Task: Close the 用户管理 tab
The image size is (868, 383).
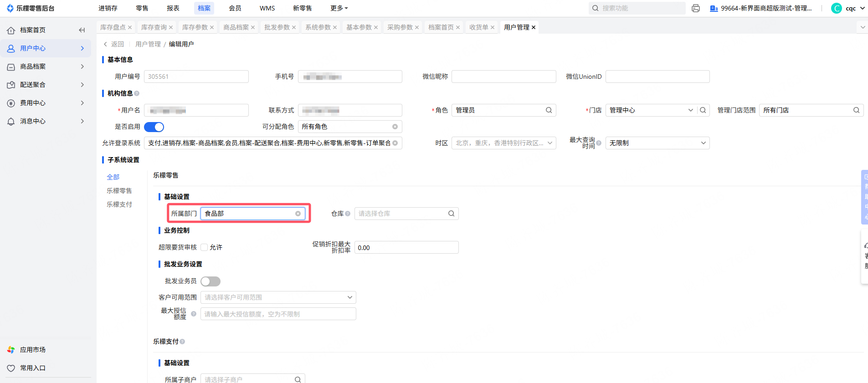Action: pos(534,27)
